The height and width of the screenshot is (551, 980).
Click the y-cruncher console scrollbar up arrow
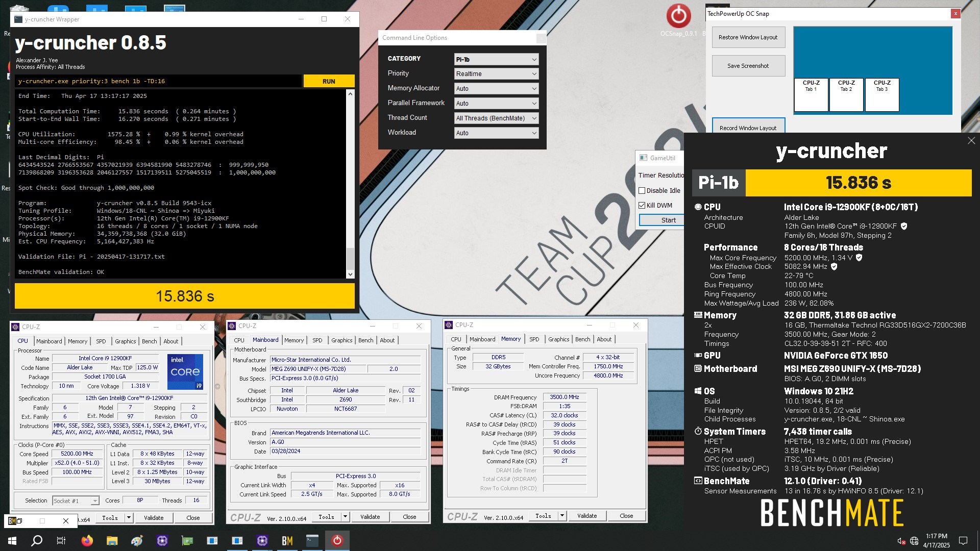click(350, 94)
